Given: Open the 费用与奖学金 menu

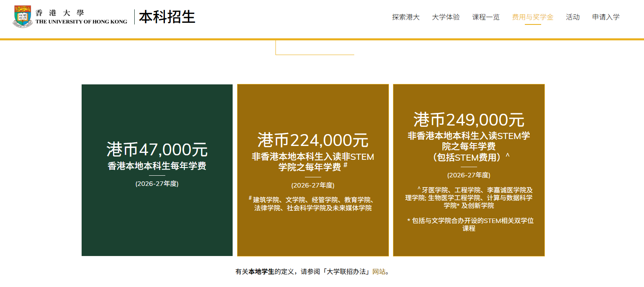Looking at the screenshot, I should (533, 17).
